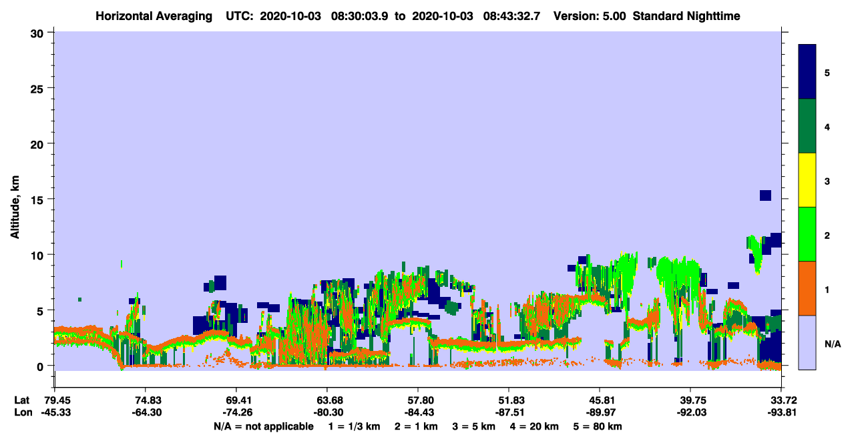Screen dimensions: 868x445
Task: Click 'Version: 5.00' text in title
Action: click(590, 16)
